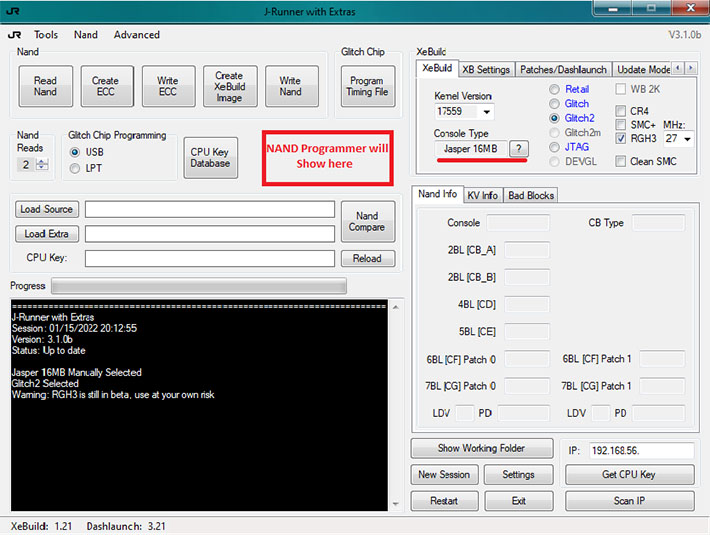The image size is (710, 535).
Task: Click the Create ECC button
Action: pos(106,86)
